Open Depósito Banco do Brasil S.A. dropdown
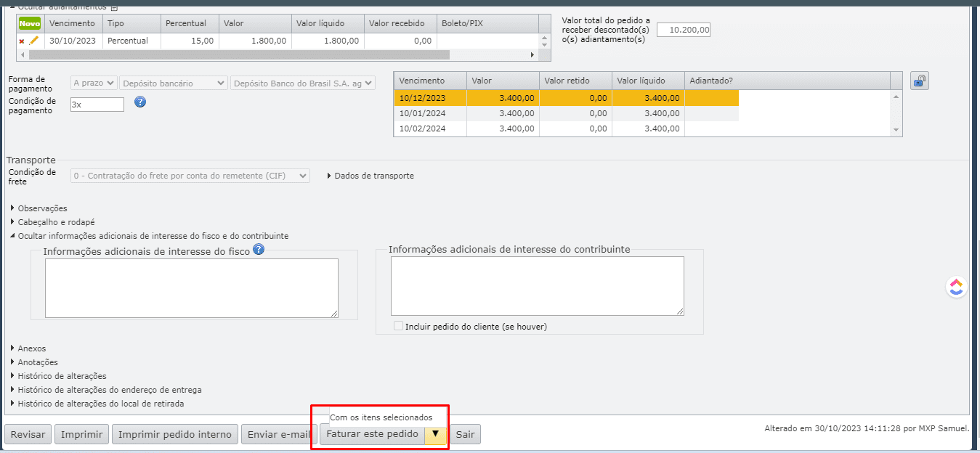Viewport: 980px width, 453px height. 303,83
